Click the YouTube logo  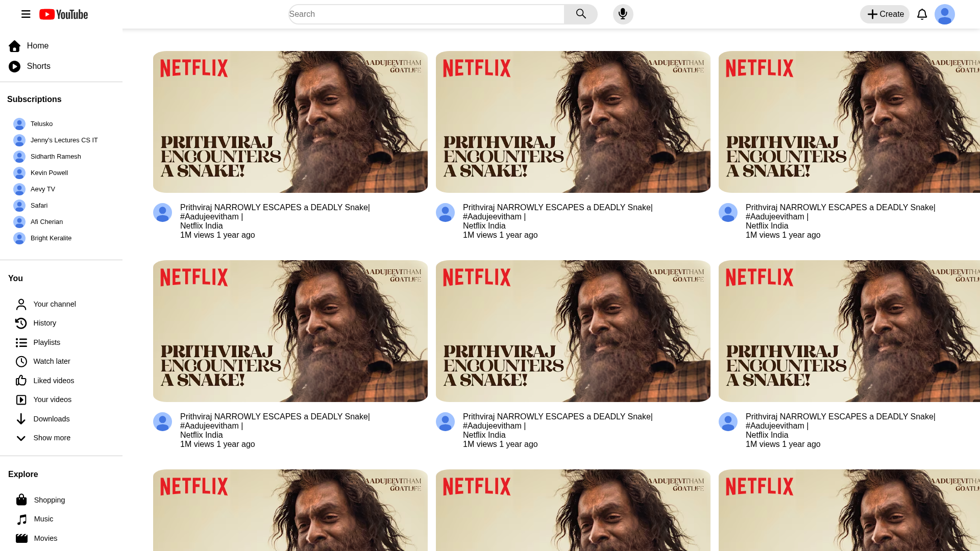(x=64, y=14)
